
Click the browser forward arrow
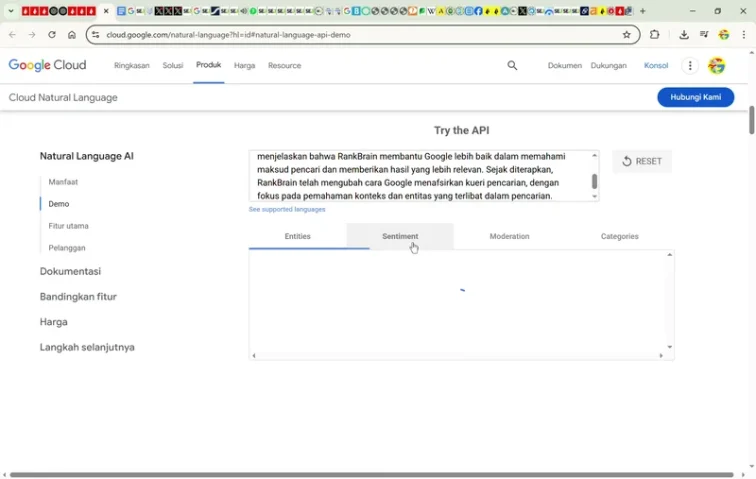pyautogui.click(x=32, y=35)
